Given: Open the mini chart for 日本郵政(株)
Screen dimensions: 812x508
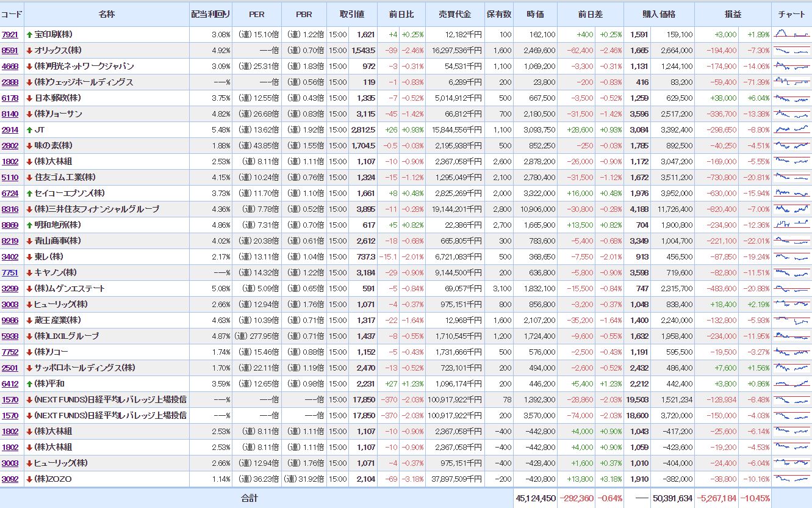Looking at the screenshot, I should (791, 98).
